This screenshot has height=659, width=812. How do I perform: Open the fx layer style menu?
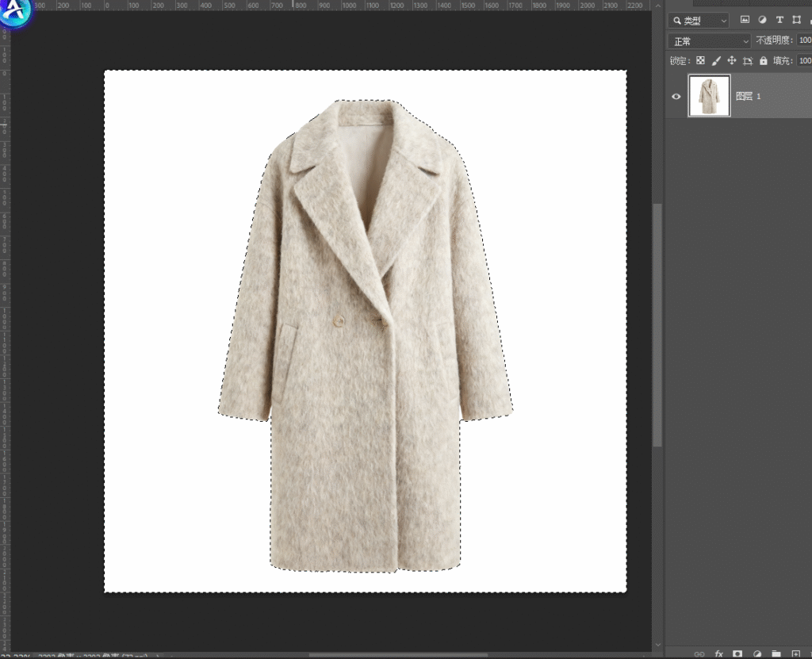[719, 653]
